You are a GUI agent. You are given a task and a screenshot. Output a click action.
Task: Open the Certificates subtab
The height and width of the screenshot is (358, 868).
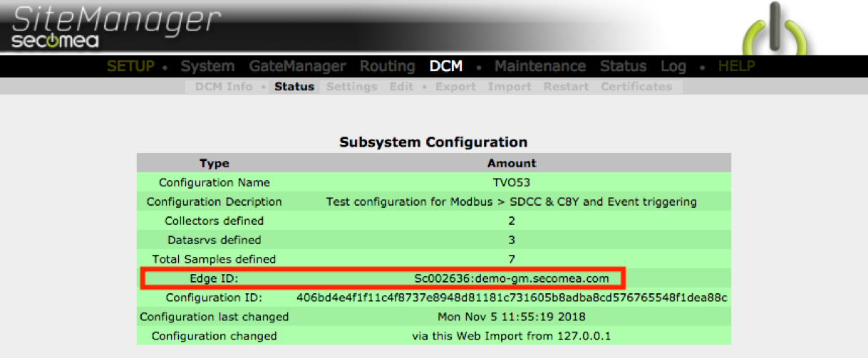636,87
